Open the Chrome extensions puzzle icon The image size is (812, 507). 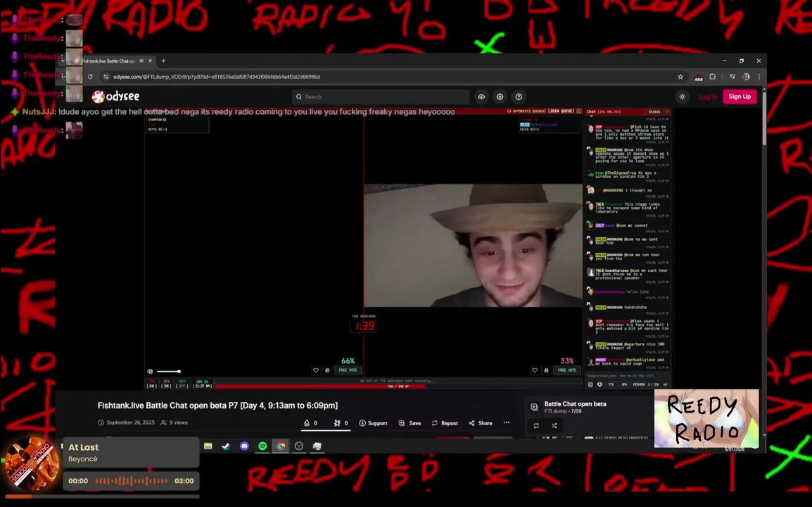[713, 77]
